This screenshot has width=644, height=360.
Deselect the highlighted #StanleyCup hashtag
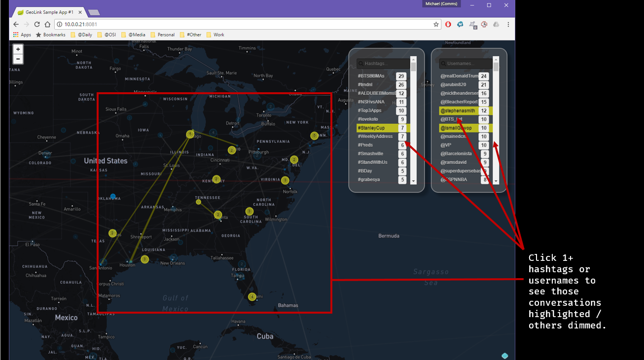382,128
